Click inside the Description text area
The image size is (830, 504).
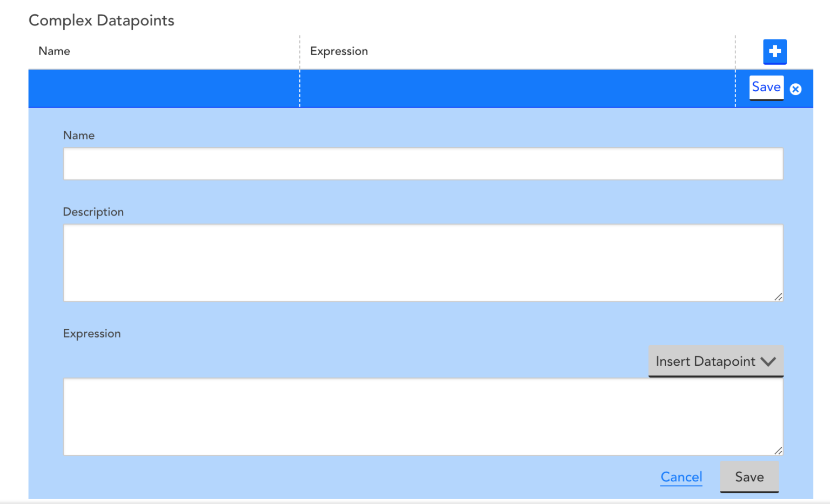(423, 263)
